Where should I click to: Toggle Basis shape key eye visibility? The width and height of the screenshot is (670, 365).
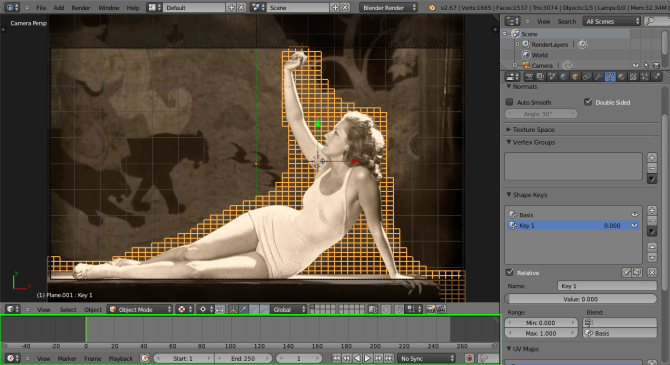(634, 215)
